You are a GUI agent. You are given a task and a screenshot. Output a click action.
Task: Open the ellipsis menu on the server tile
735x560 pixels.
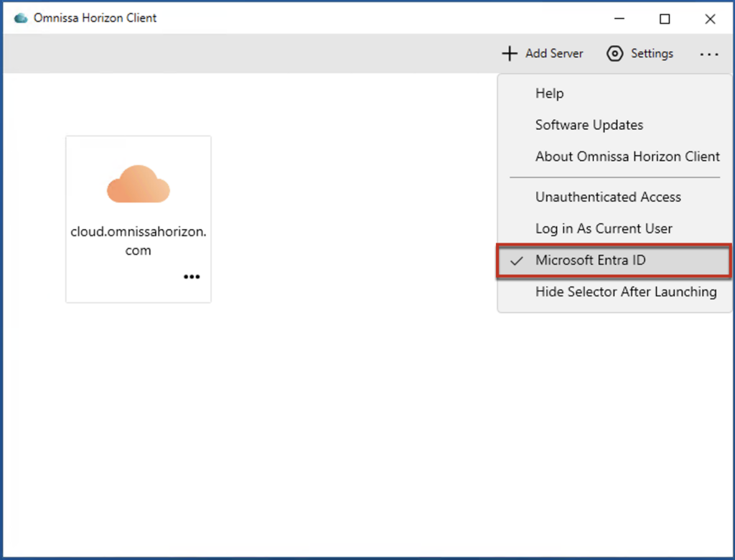(192, 277)
